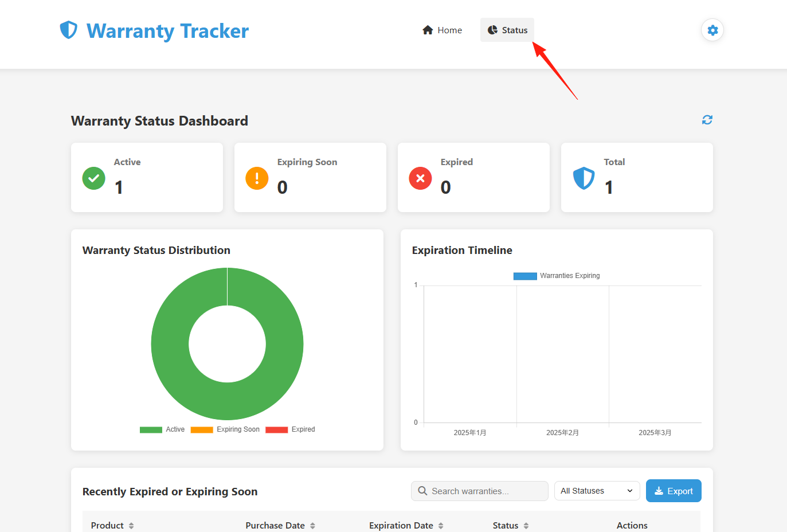
Task: Click the Warranty Tracker shield logo
Action: tap(69, 30)
